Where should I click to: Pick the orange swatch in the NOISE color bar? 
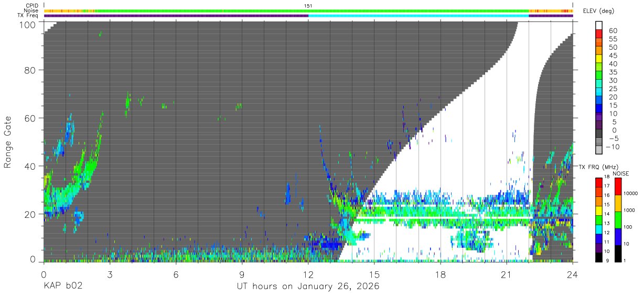pyautogui.click(x=618, y=203)
